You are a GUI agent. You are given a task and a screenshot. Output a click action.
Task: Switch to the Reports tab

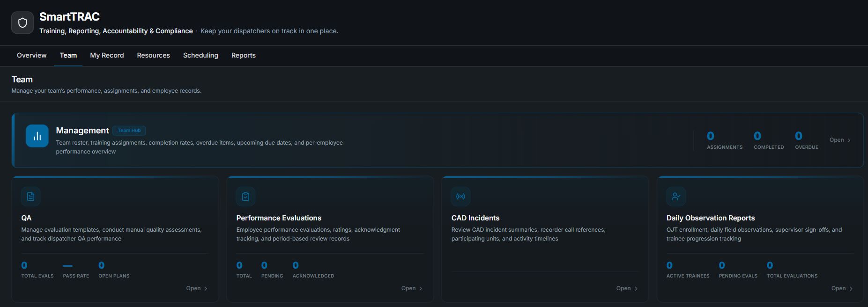click(244, 55)
